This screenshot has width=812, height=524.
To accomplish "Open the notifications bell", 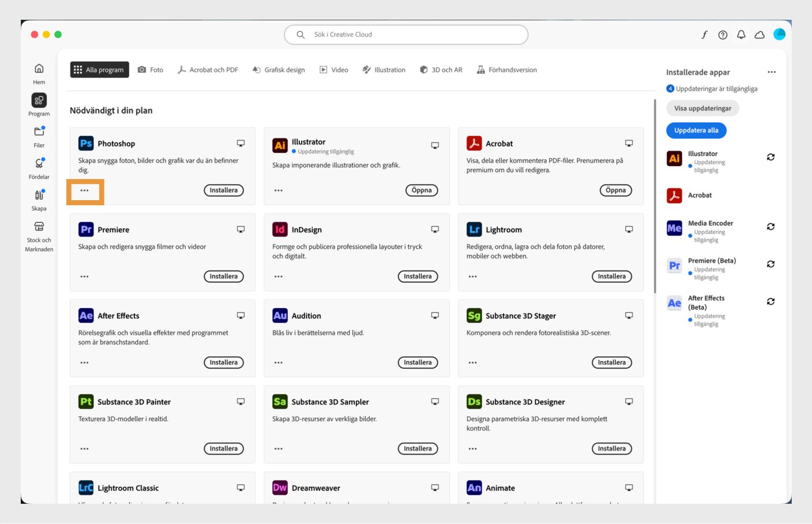I will click(x=741, y=34).
